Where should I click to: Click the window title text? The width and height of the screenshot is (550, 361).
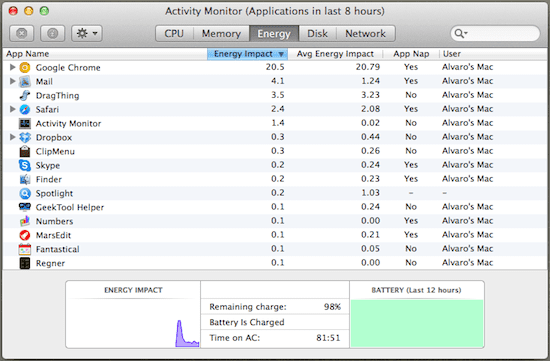(275, 11)
